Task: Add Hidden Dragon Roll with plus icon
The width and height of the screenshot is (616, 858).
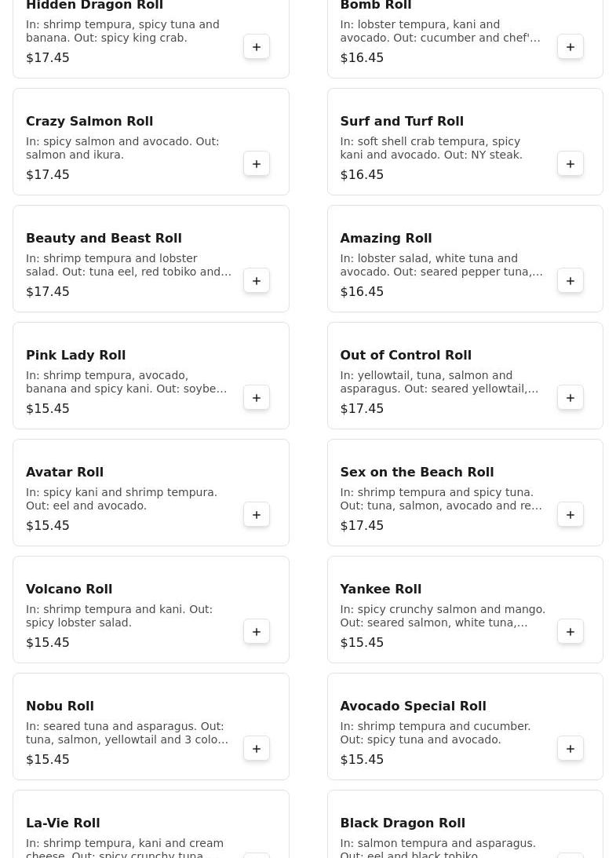Action: pyautogui.click(x=257, y=47)
